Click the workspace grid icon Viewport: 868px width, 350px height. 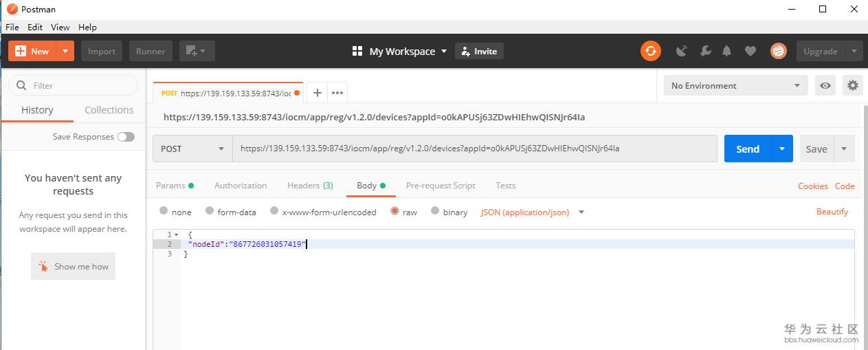point(357,51)
